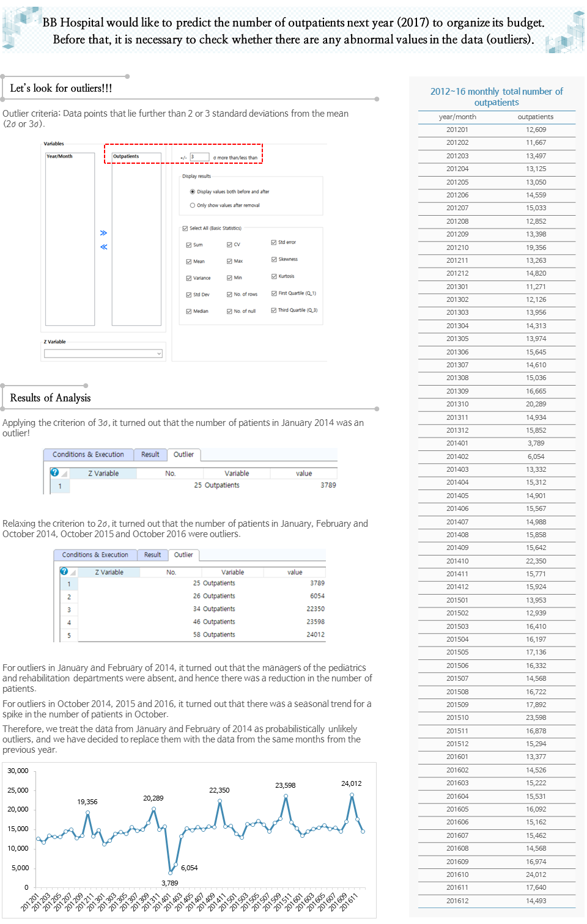
Task: Click the 201410 row showing 22,350
Action: [497, 561]
